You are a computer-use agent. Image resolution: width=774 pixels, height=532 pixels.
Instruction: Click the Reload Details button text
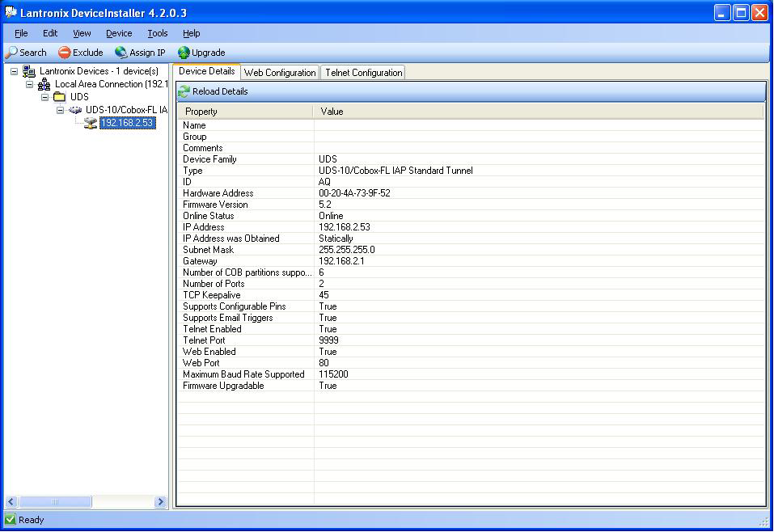(x=220, y=91)
